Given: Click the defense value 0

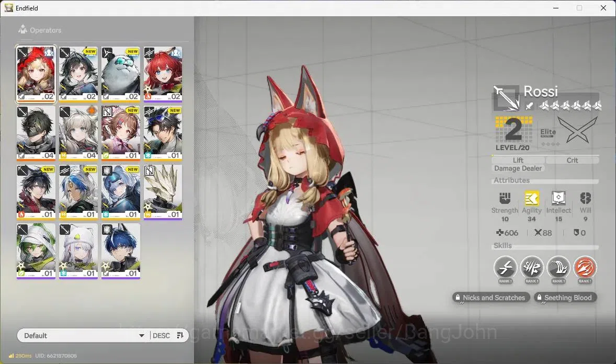Looking at the screenshot, I should pyautogui.click(x=579, y=233).
